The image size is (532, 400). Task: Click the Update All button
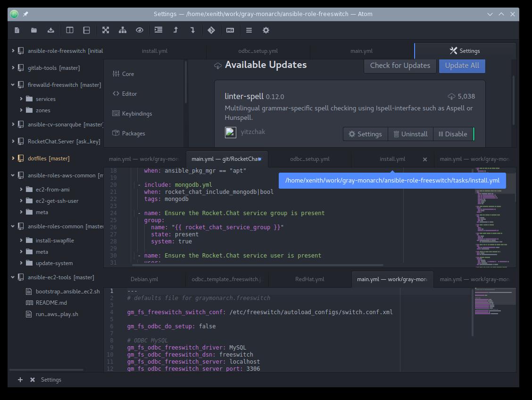[x=462, y=66]
